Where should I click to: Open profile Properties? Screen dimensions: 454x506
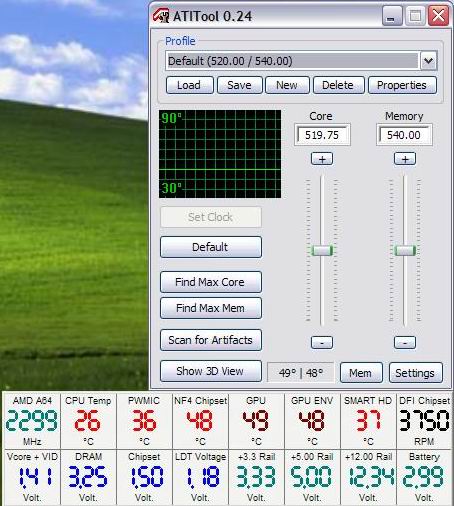point(402,85)
